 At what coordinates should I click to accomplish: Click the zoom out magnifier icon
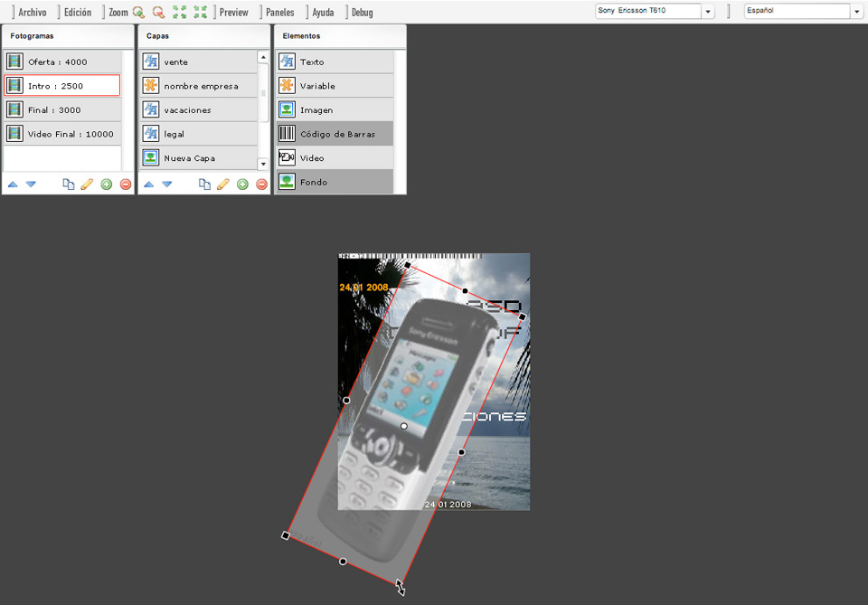pyautogui.click(x=158, y=12)
